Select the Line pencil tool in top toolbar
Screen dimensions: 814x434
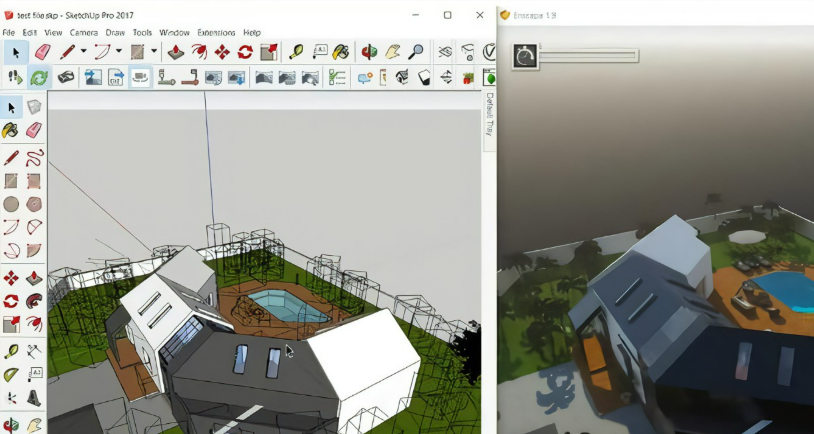click(x=67, y=52)
